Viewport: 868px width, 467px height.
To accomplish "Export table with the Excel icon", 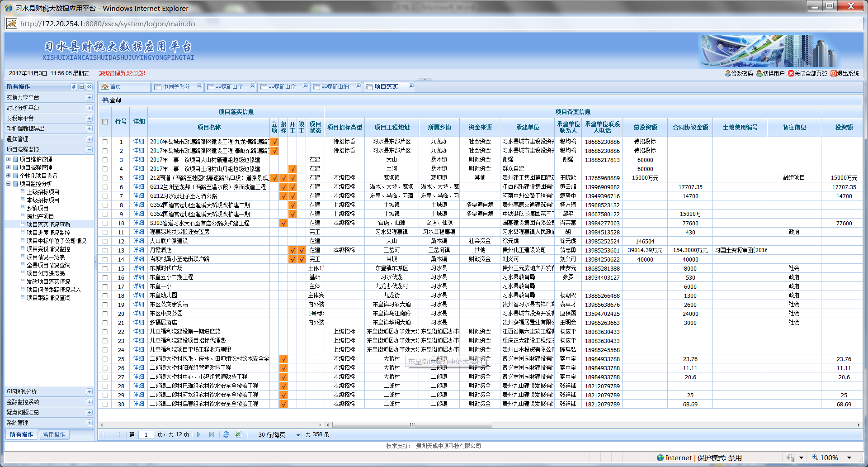I will pos(239,434).
